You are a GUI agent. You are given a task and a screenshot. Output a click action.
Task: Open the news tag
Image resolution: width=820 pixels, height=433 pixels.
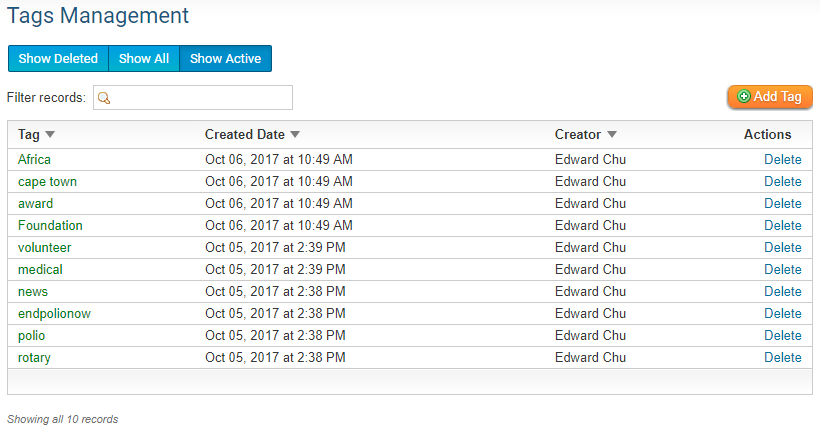click(33, 291)
